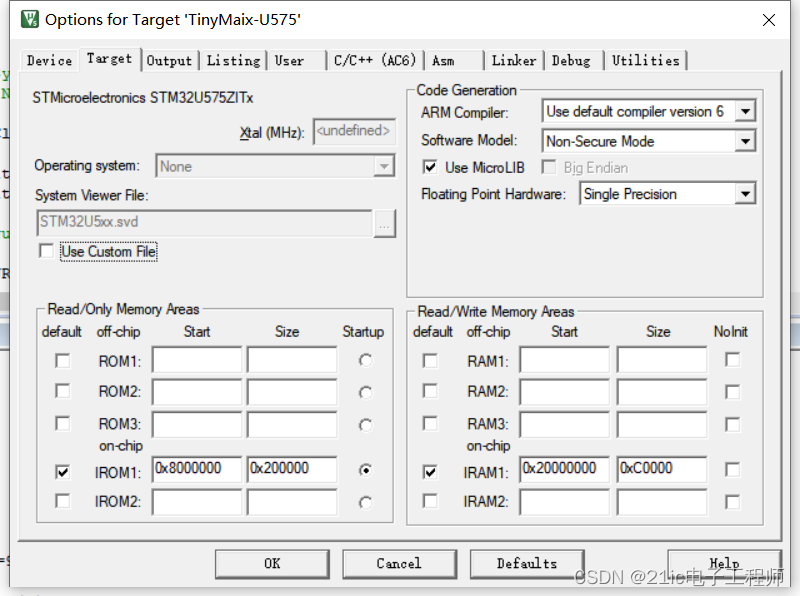Uncheck the IROM1 default checkbox
800x596 pixels.
[62, 472]
